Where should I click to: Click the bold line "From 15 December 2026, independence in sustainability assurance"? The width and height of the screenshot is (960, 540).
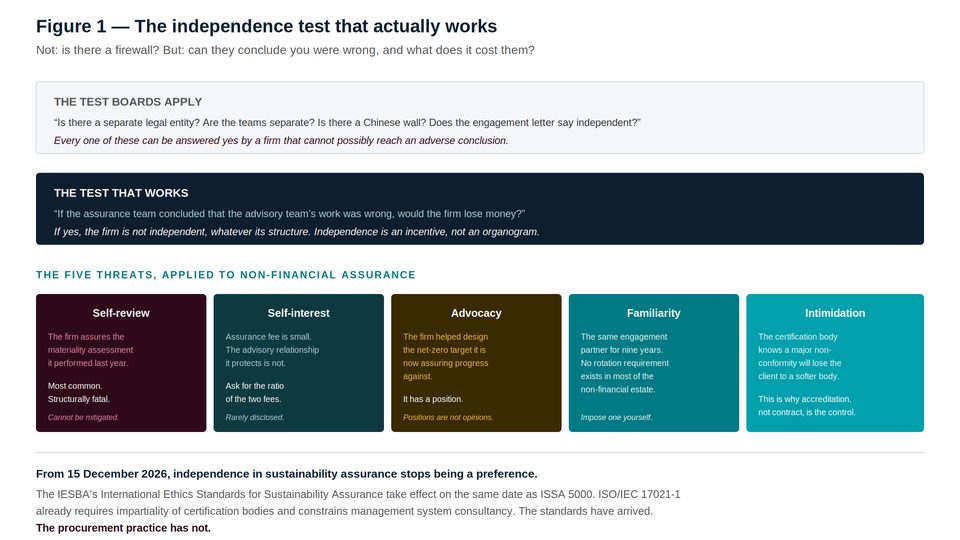click(x=287, y=474)
